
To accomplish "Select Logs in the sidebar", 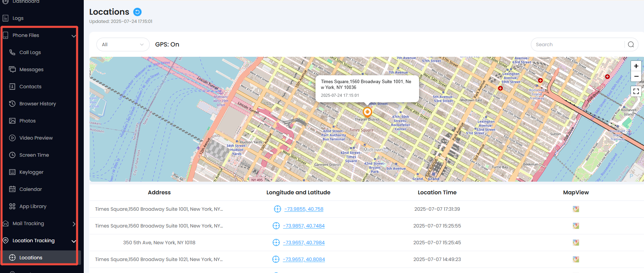I will pyautogui.click(x=18, y=18).
